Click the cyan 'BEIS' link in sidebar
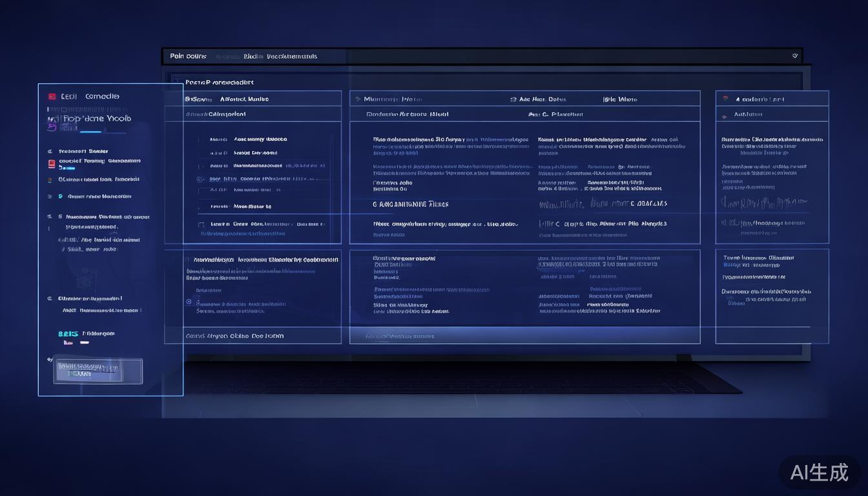 point(68,334)
